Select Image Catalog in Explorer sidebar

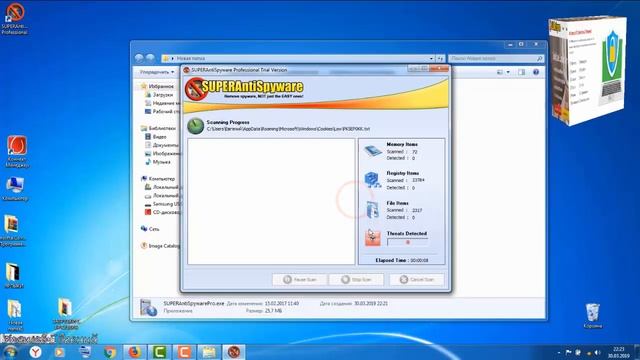[160, 246]
